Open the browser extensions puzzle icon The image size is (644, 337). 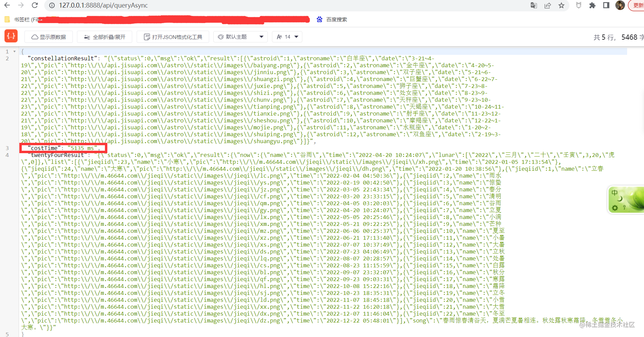pyautogui.click(x=593, y=6)
